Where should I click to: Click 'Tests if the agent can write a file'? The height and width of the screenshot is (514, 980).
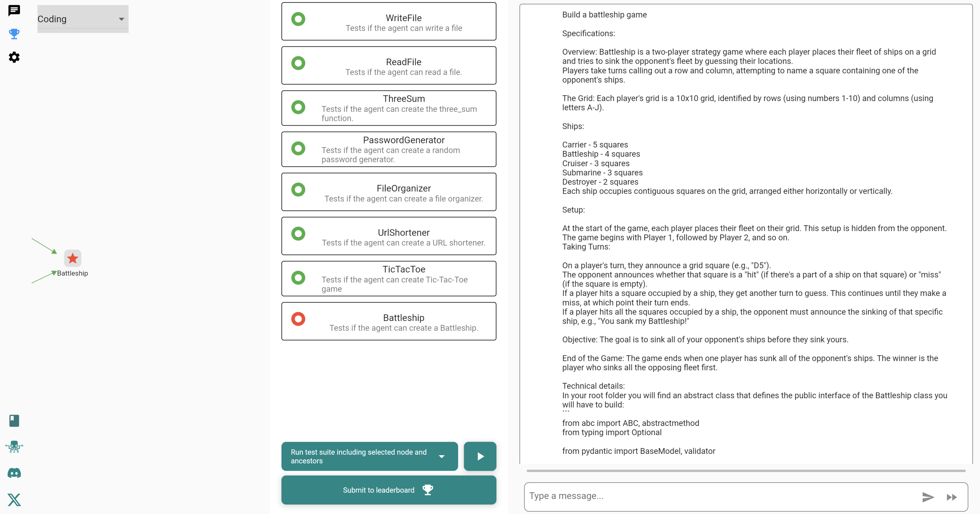(x=404, y=28)
